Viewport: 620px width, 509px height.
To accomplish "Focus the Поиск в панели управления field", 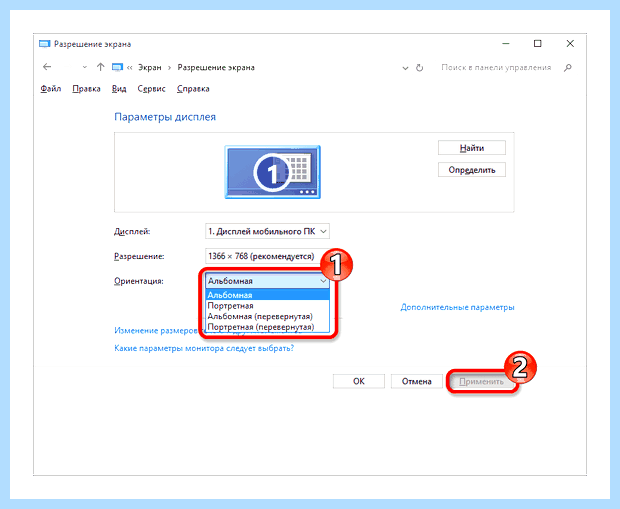I will click(496, 68).
